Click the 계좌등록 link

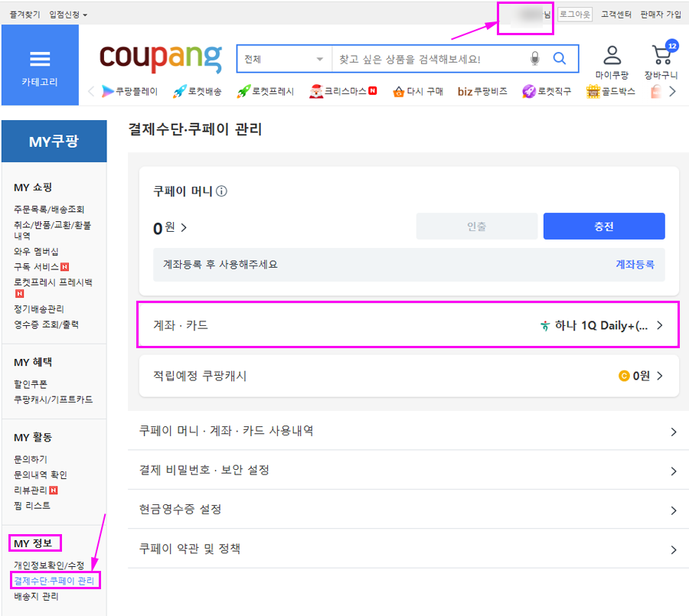(x=635, y=265)
